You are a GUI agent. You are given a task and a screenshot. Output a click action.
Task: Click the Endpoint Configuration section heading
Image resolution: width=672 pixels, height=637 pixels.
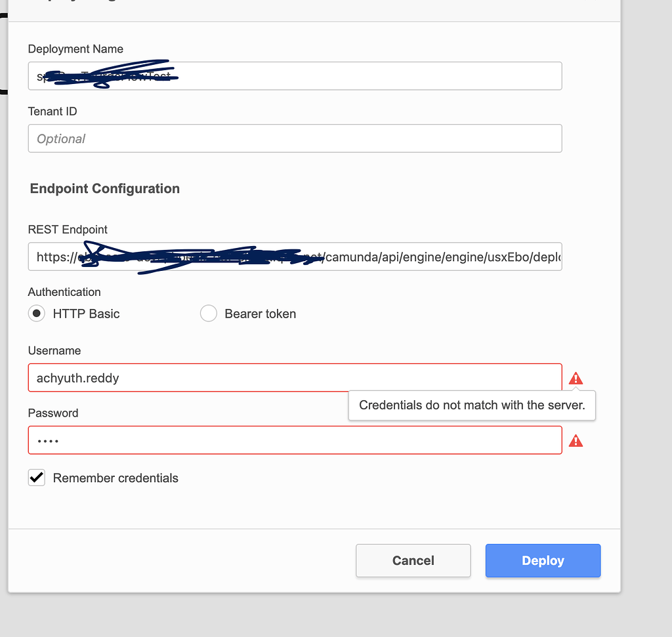[104, 188]
